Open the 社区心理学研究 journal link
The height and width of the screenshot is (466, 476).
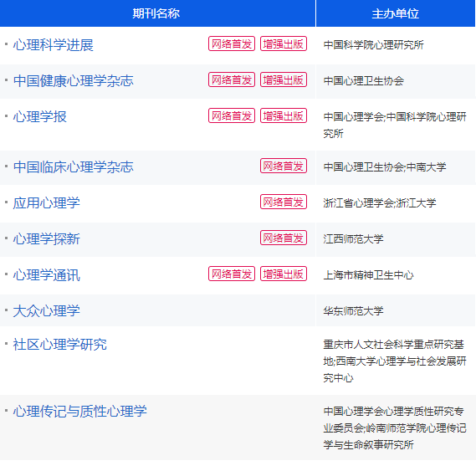coord(59,345)
